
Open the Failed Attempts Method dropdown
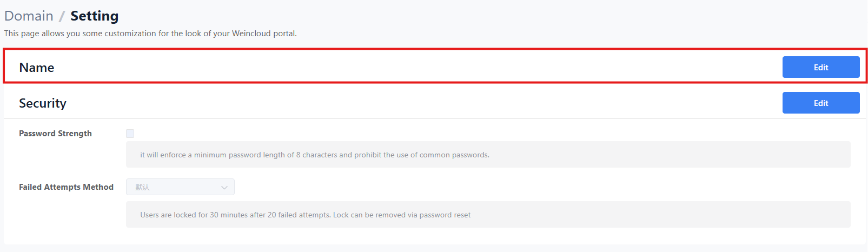180,187
